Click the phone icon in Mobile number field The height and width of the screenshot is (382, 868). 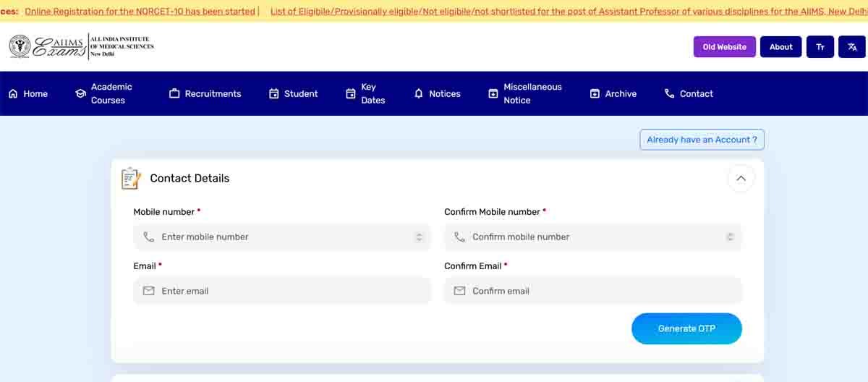[149, 237]
